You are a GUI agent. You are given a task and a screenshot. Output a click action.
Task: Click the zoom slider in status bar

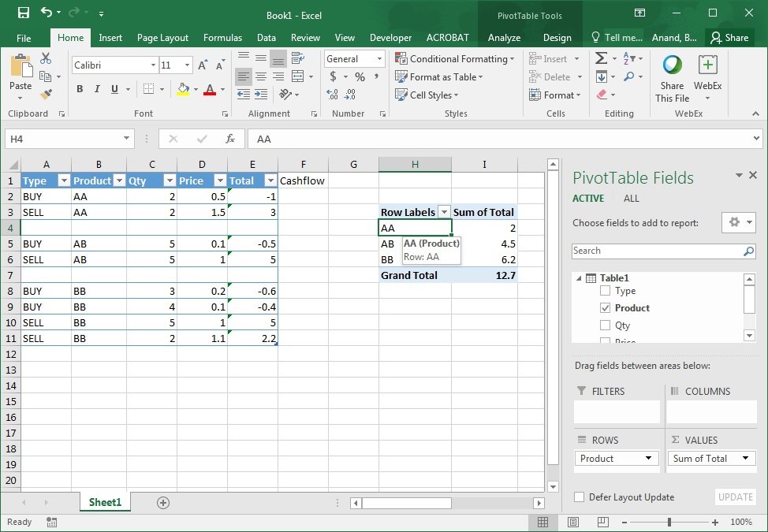click(x=669, y=522)
